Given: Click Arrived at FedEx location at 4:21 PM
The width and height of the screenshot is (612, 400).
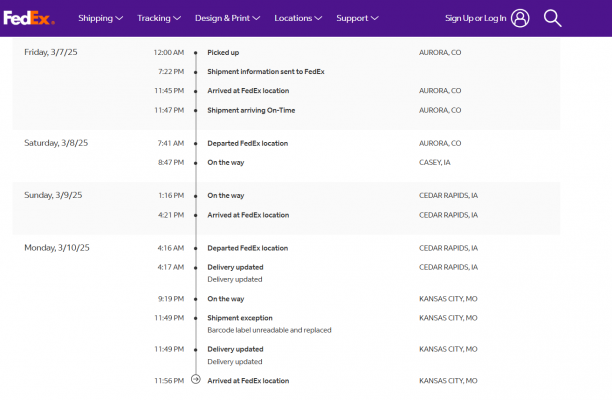Looking at the screenshot, I should [x=248, y=215].
